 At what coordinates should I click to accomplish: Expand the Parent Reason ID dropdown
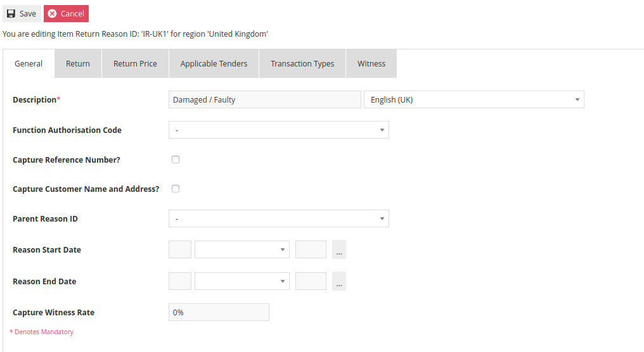[x=279, y=218]
